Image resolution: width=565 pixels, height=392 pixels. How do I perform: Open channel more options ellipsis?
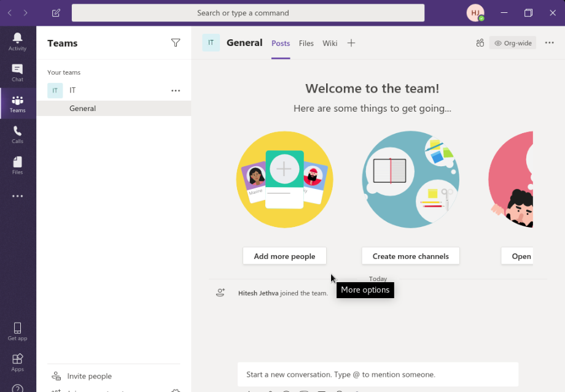coord(549,43)
